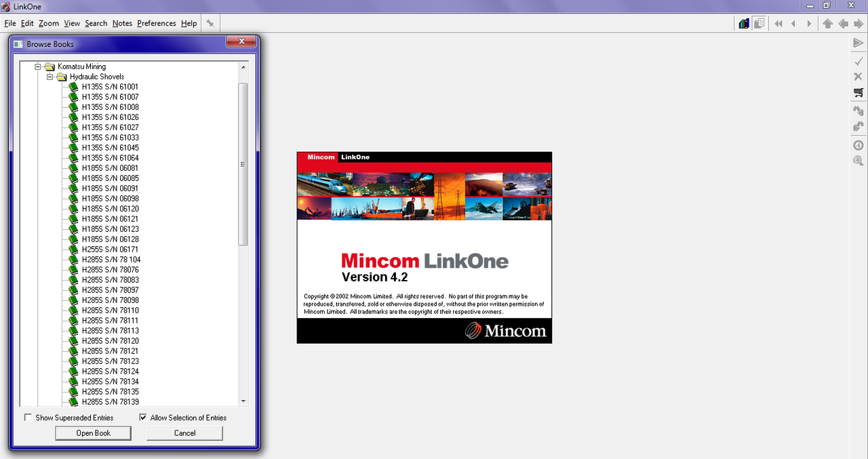The width and height of the screenshot is (868, 459).
Task: Click the thick left arrow back icon
Action: pos(843,23)
